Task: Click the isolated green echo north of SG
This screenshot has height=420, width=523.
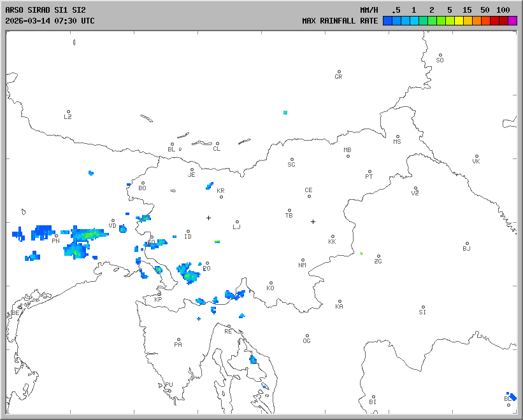Action: point(285,113)
